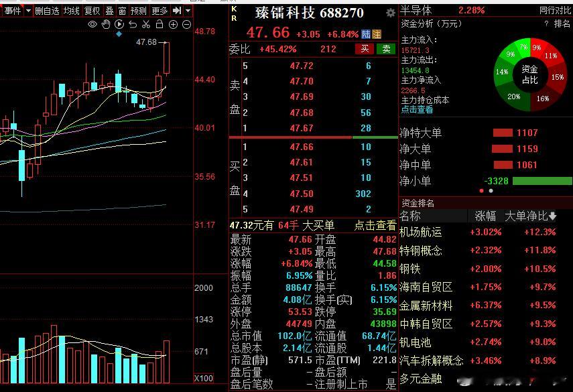The image size is (573, 392).
Task: Click the 陆 badge next to price
Action: click(x=366, y=34)
